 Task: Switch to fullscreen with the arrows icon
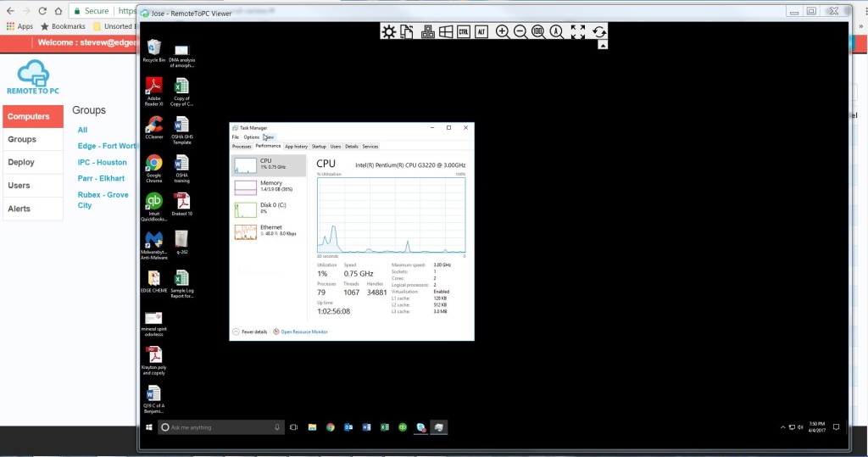click(x=578, y=32)
